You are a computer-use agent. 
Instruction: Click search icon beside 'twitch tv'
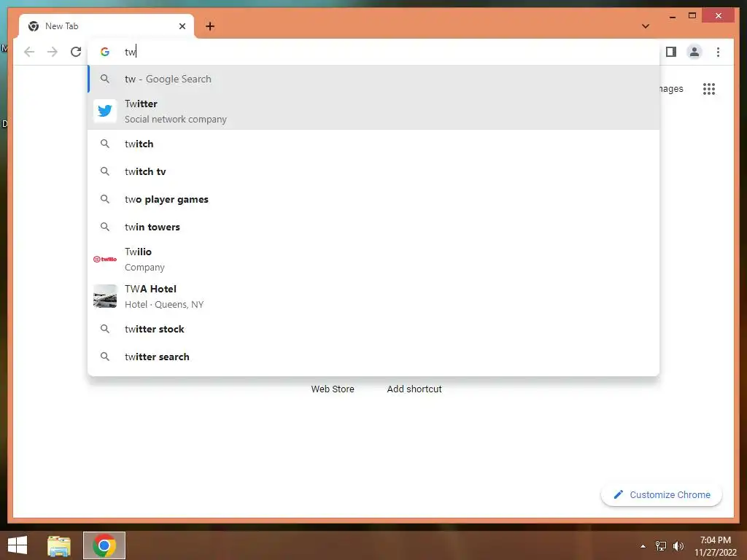click(x=105, y=171)
